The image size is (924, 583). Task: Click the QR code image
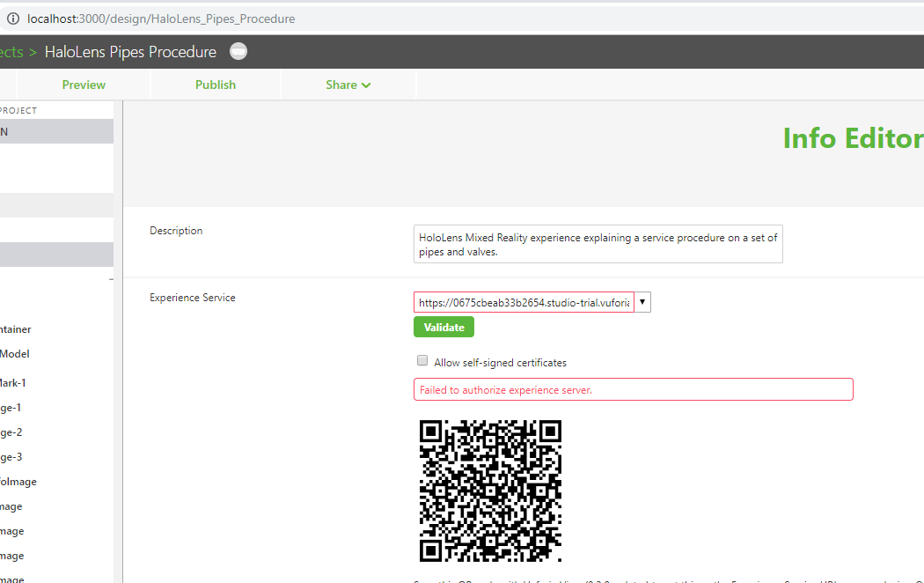pyautogui.click(x=490, y=491)
